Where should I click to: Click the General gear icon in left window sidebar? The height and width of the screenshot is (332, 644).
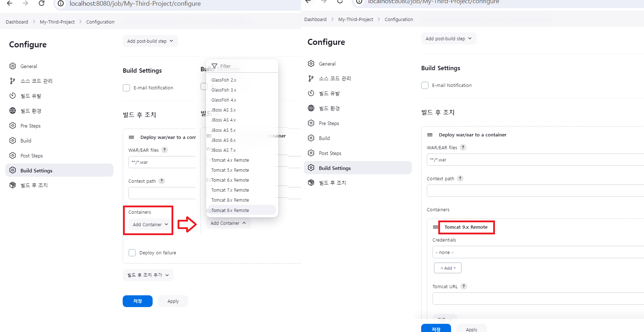[13, 66]
